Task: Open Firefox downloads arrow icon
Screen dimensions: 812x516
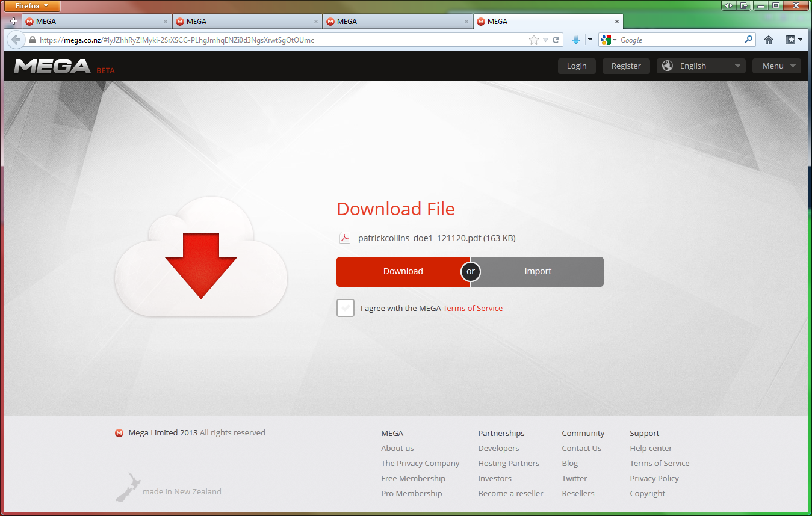Action: (x=576, y=40)
